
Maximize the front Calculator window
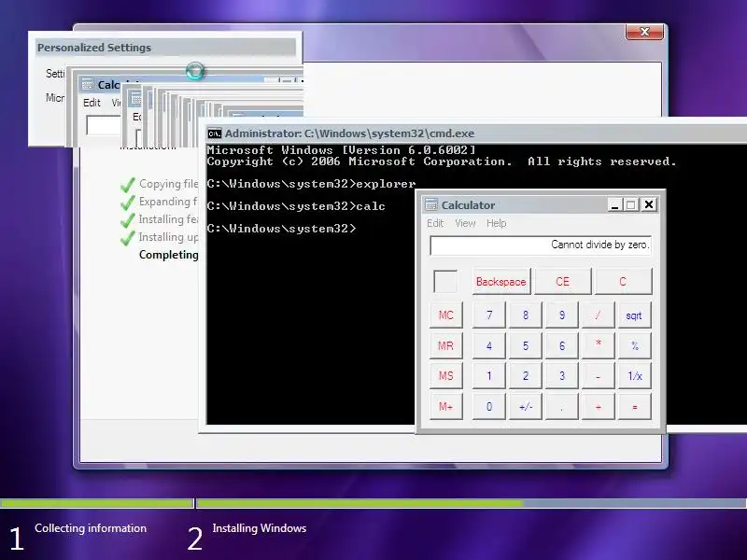pyautogui.click(x=631, y=204)
